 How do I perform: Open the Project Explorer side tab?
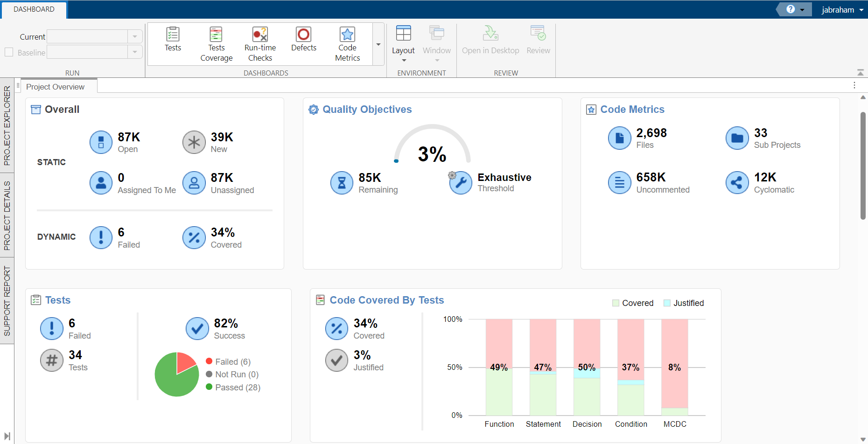(x=7, y=125)
